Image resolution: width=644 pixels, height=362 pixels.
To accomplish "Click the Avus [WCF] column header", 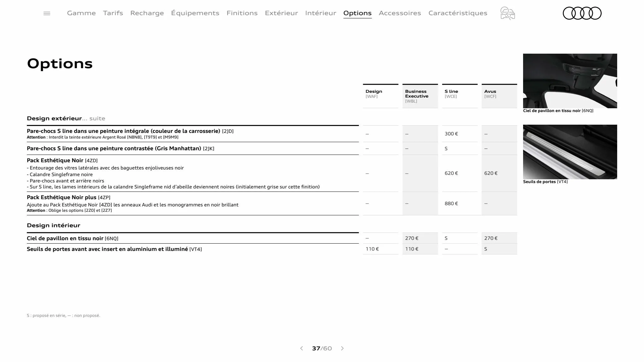I will tap(499, 96).
